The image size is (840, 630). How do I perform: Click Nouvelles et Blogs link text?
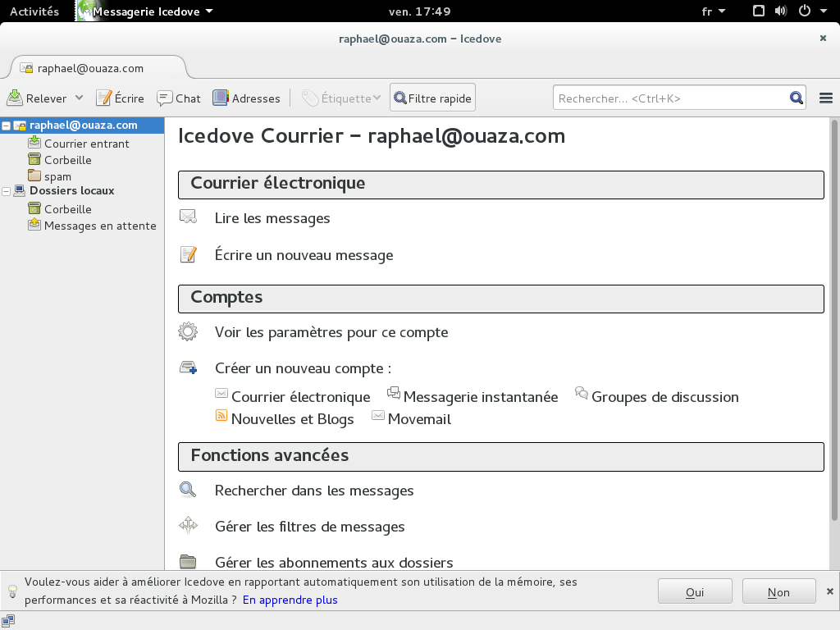coord(293,419)
